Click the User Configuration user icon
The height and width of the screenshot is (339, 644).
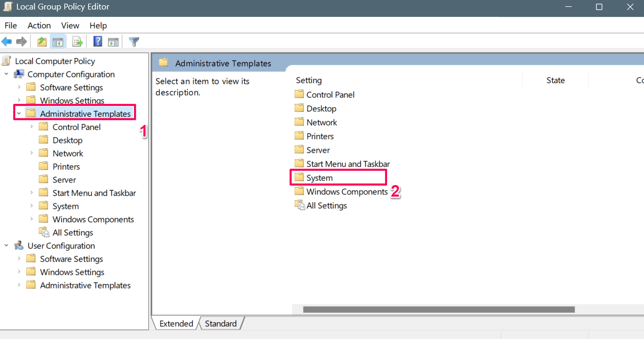(19, 245)
